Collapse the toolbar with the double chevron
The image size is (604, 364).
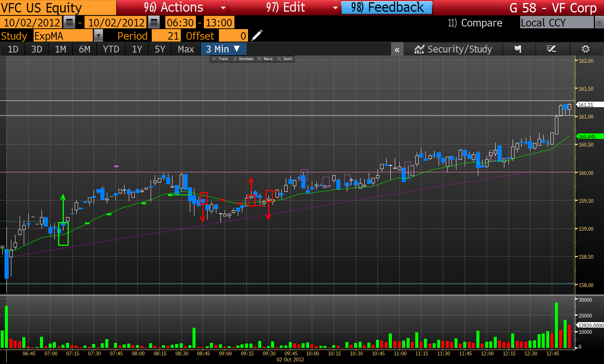pyautogui.click(x=397, y=49)
